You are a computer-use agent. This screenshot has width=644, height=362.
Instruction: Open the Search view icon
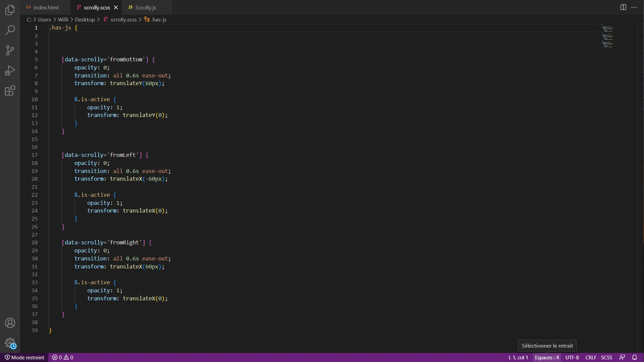(10, 30)
